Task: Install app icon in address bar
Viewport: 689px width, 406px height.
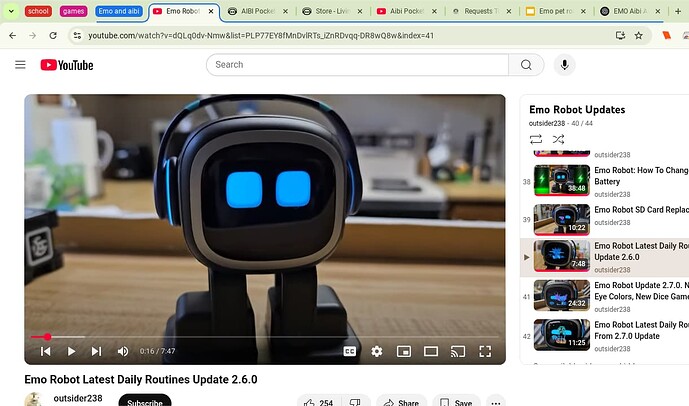Action: click(620, 36)
